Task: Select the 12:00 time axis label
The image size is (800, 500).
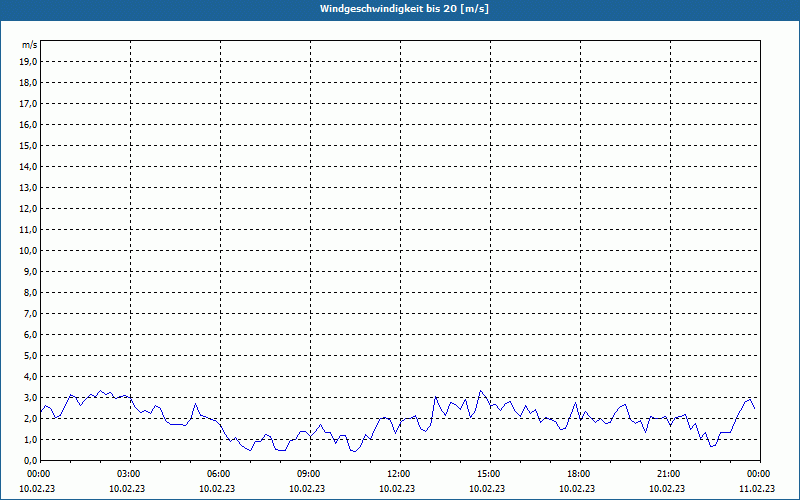Action: tap(398, 473)
